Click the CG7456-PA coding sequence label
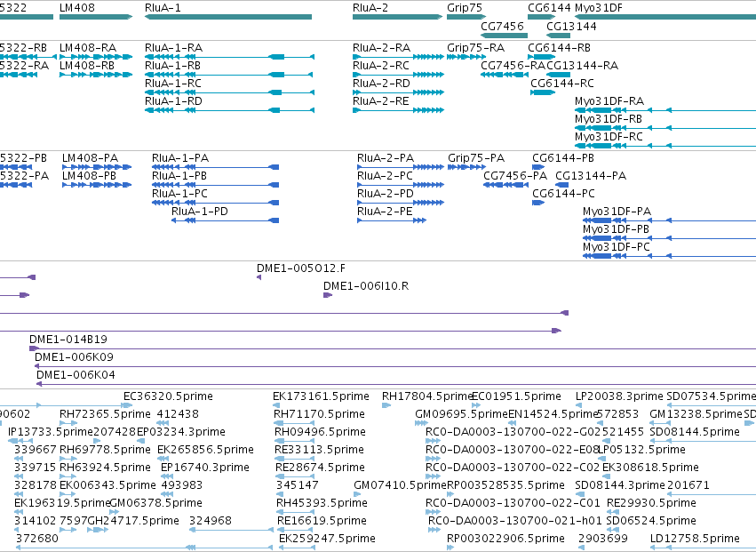 pos(515,176)
